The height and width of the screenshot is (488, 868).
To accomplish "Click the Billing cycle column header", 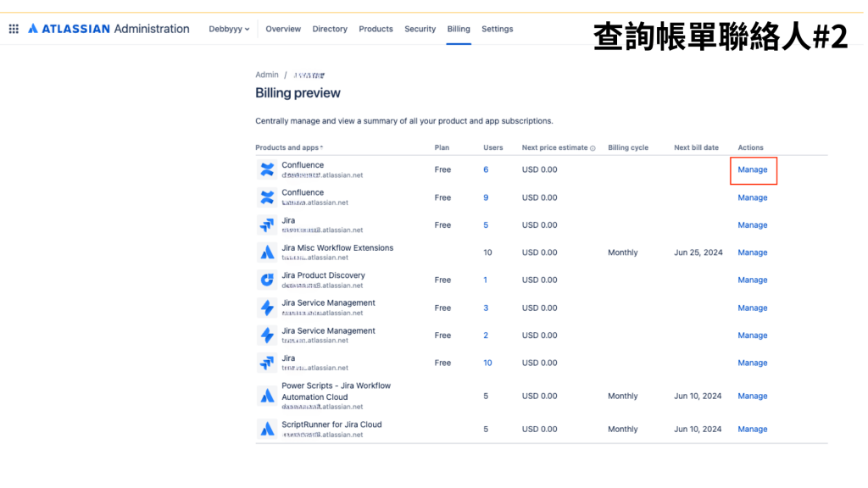I will pos(628,147).
